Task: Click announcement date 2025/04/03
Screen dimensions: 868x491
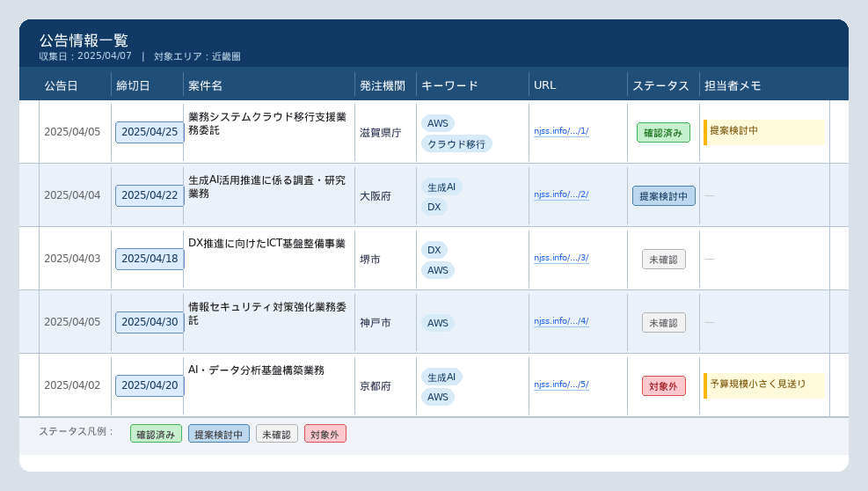Action: [x=72, y=258]
